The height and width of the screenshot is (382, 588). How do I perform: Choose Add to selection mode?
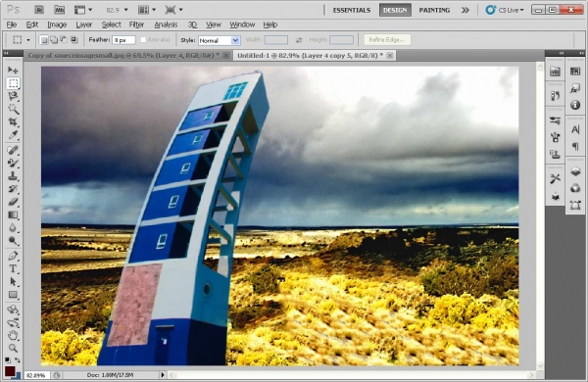[54, 40]
